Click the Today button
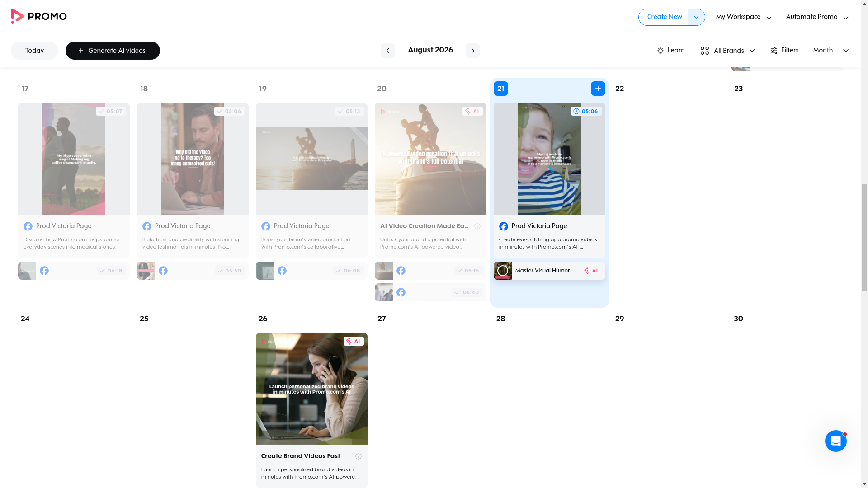868x488 pixels. [34, 51]
